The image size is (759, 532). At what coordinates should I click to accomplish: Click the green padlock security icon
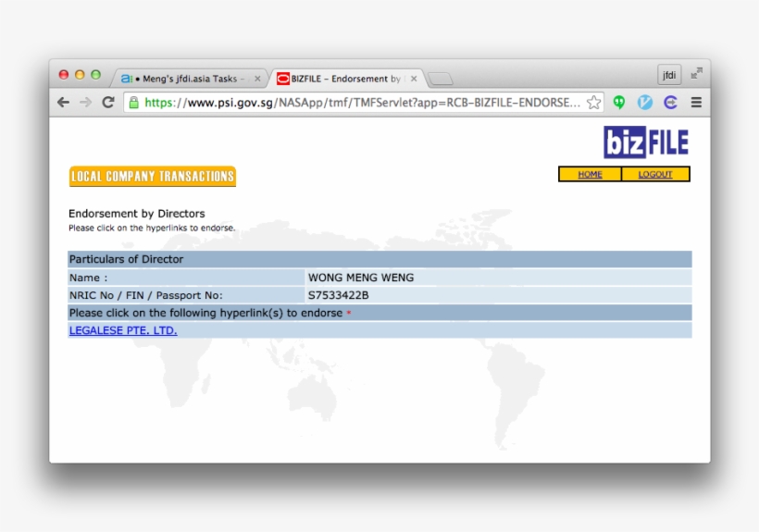pyautogui.click(x=134, y=103)
